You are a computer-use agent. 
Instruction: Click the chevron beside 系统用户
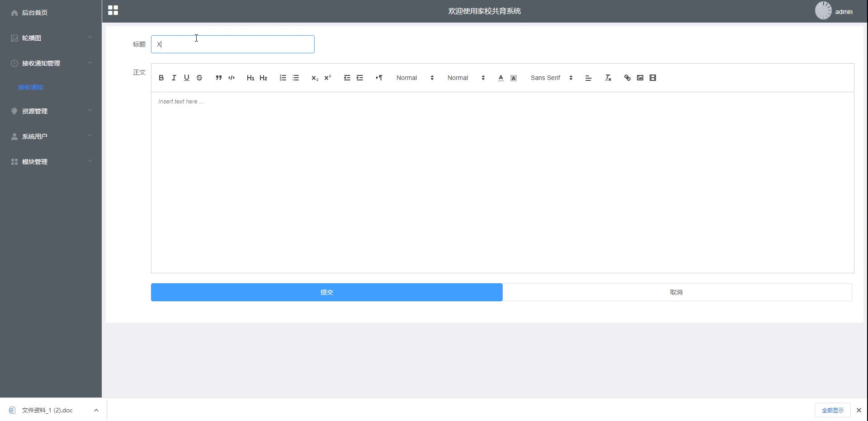(x=90, y=136)
